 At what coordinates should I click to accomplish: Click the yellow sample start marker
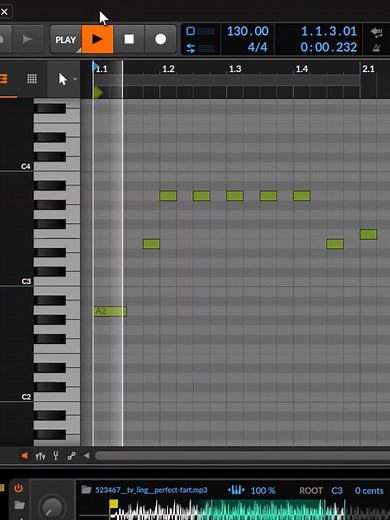113,504
